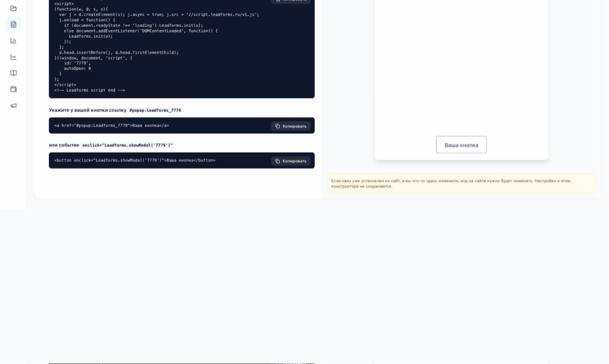Viewport: 609px width, 364px height.
Task: Copy the button onclick code
Action: tap(291, 161)
